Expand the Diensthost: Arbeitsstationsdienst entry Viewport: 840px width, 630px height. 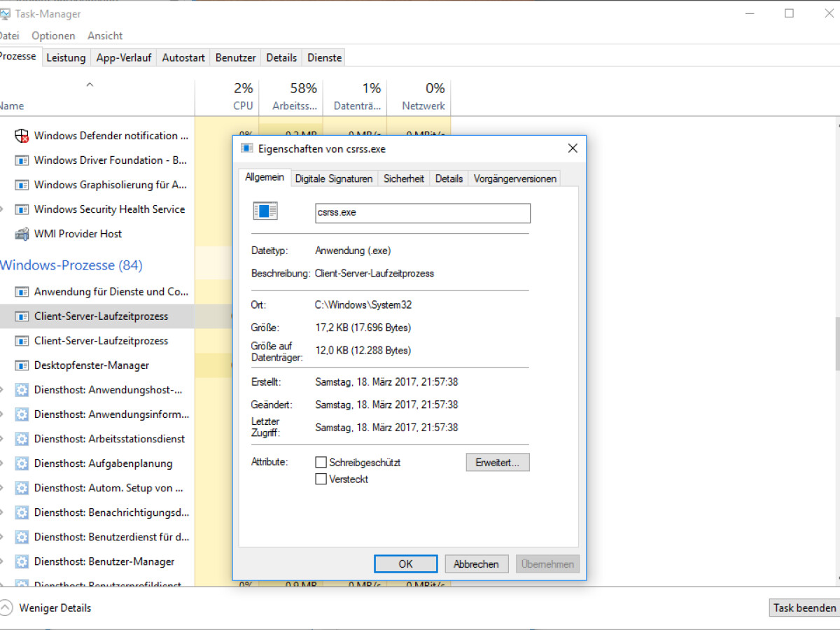[x=2, y=439]
